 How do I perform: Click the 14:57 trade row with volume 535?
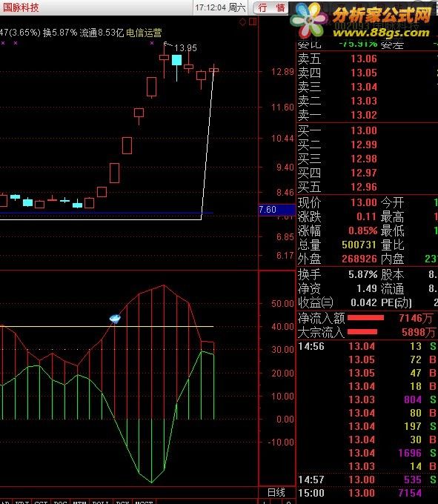tap(367, 480)
